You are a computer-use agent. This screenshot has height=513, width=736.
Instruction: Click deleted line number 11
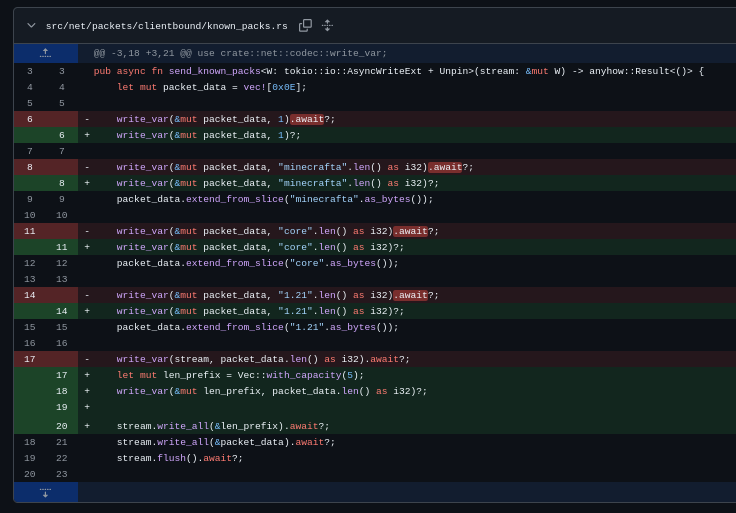pos(30,231)
